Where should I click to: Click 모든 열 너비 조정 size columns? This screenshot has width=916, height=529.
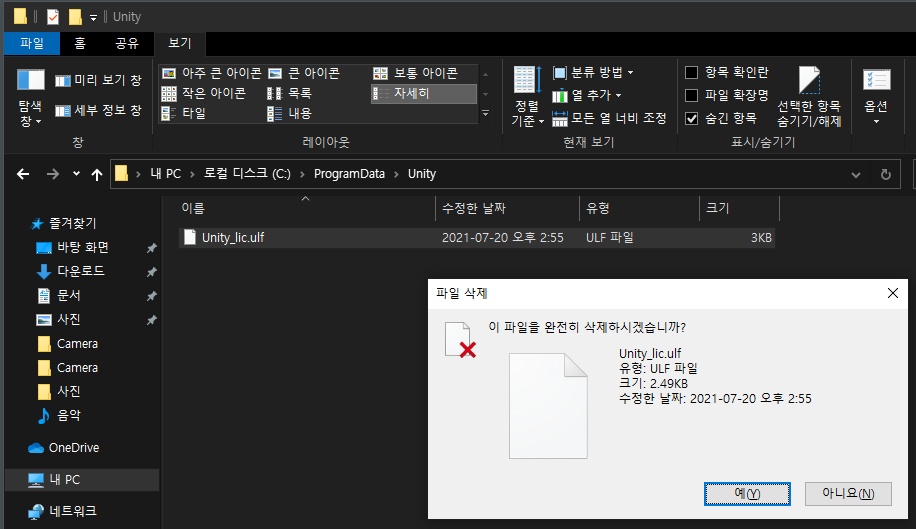[x=609, y=119]
